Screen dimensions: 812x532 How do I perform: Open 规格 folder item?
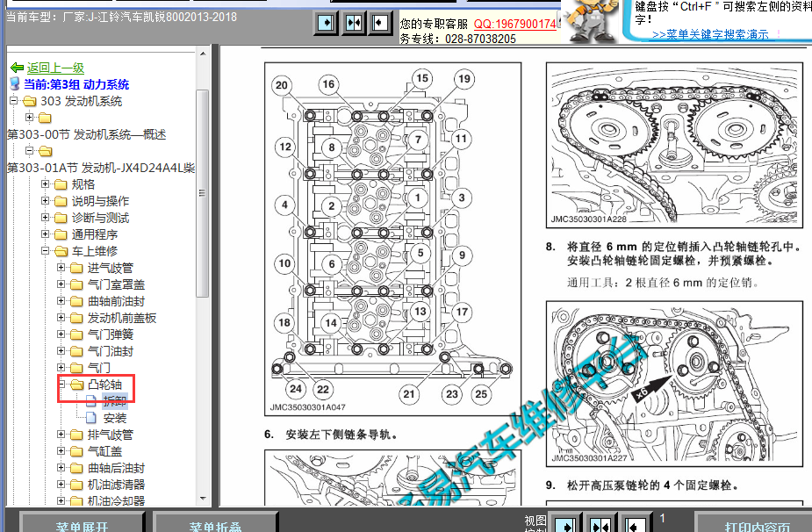[x=83, y=184]
